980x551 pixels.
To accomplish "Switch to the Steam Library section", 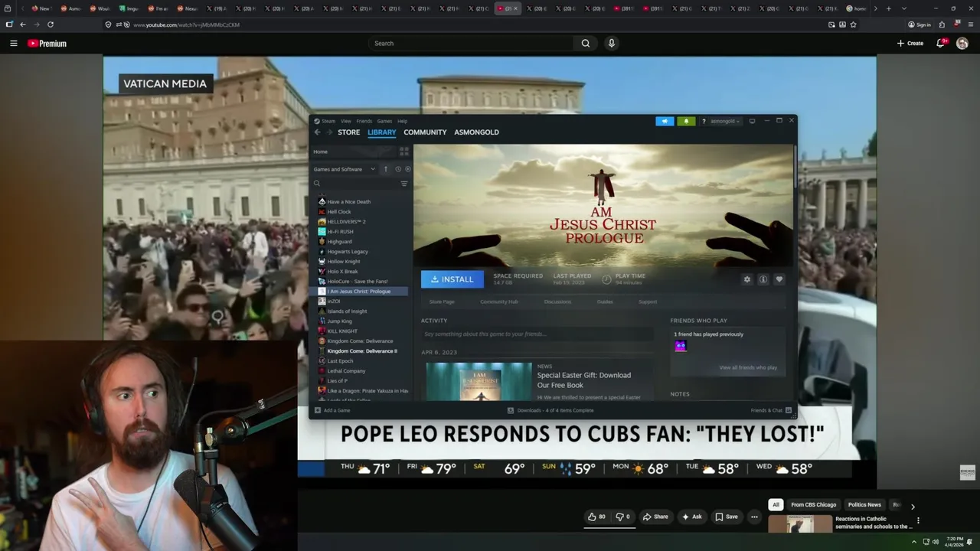I will (381, 132).
